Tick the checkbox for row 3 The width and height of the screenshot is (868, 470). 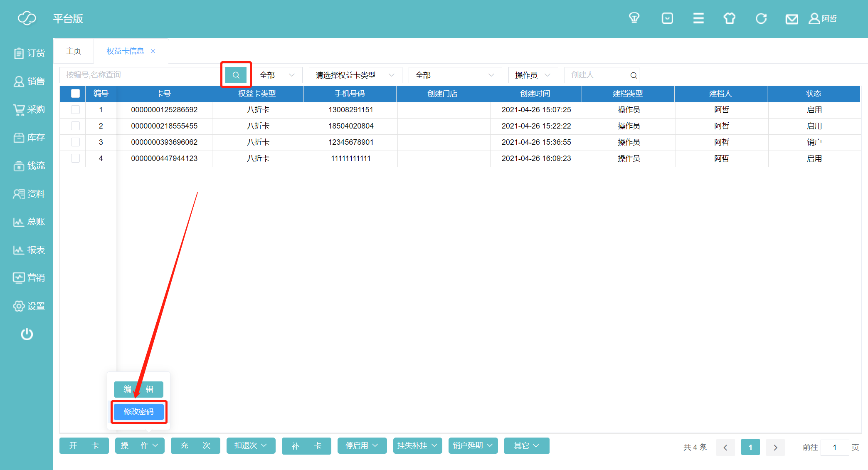75,142
